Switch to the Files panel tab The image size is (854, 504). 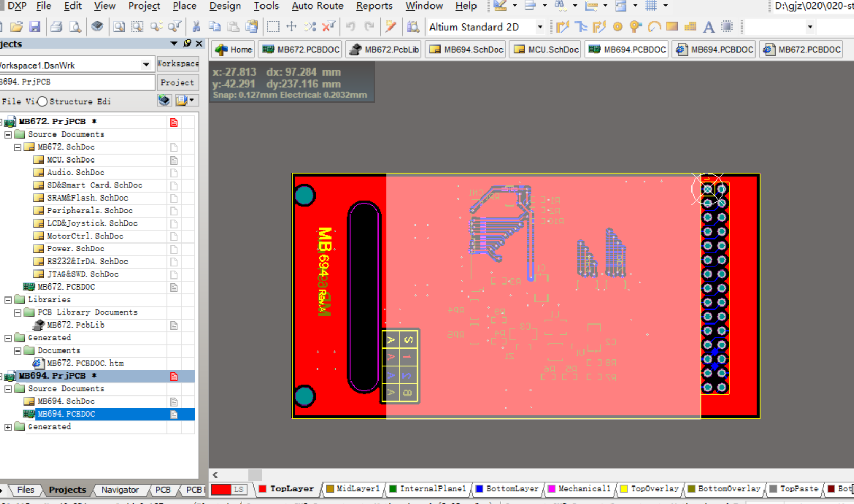click(25, 490)
